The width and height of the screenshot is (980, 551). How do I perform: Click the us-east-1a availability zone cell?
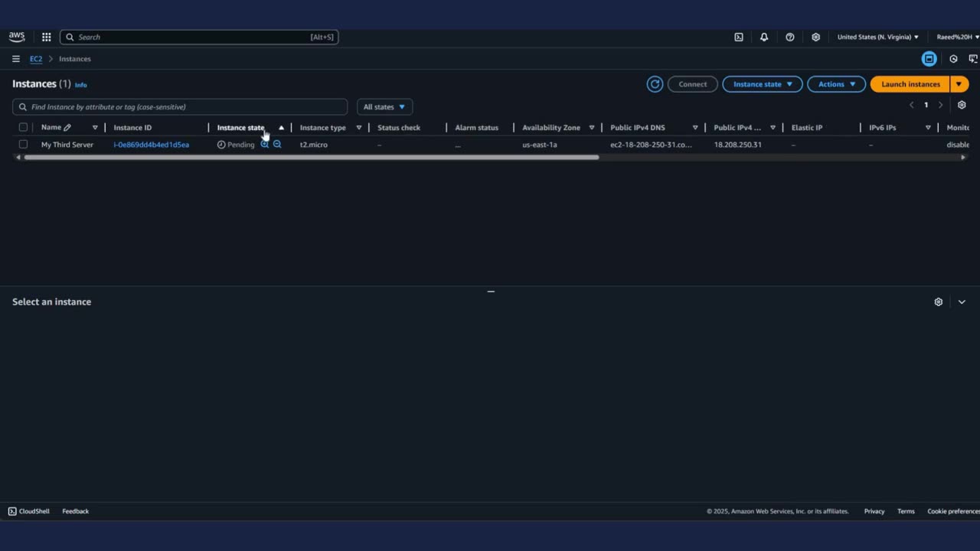tap(540, 145)
